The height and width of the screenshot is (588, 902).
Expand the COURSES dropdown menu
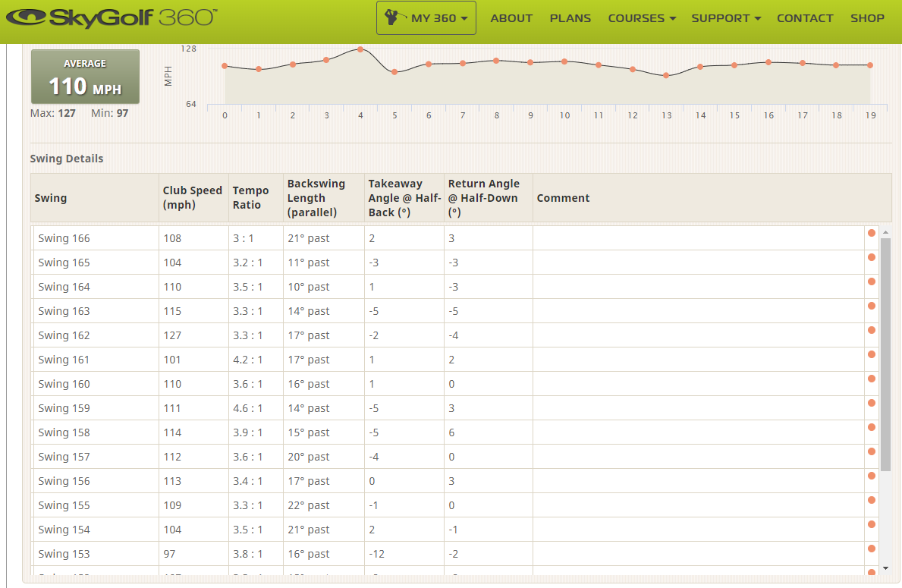(642, 18)
